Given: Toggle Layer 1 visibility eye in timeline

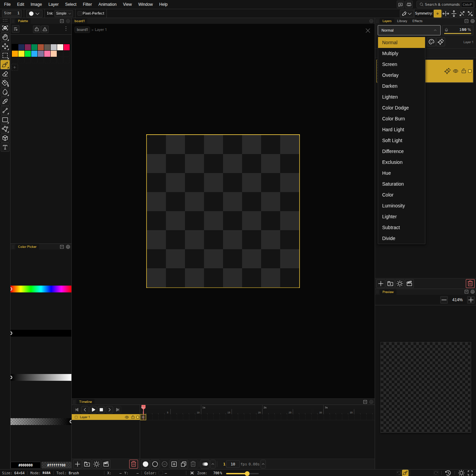Looking at the screenshot, I should 127,417.
